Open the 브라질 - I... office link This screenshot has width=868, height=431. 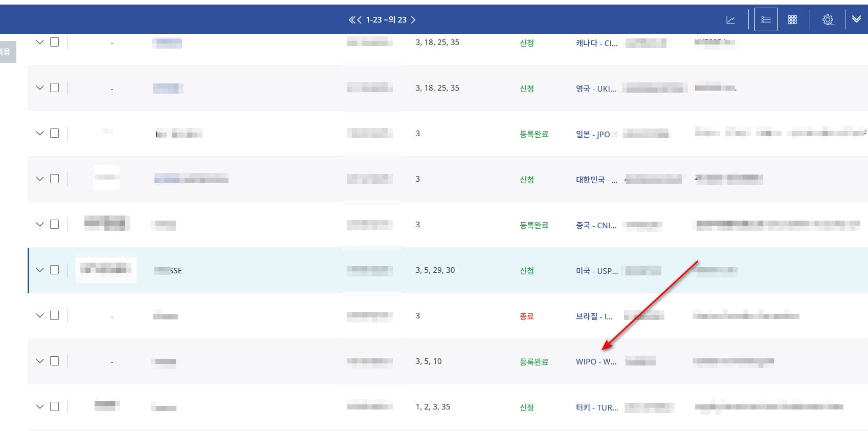point(594,316)
